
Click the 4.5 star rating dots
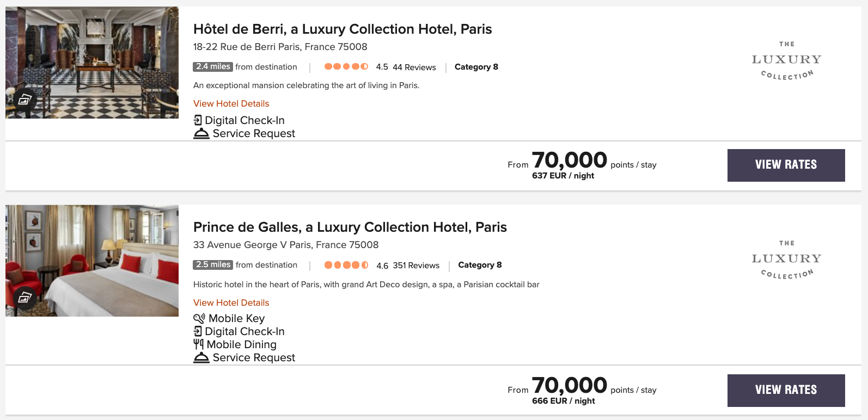[x=346, y=66]
